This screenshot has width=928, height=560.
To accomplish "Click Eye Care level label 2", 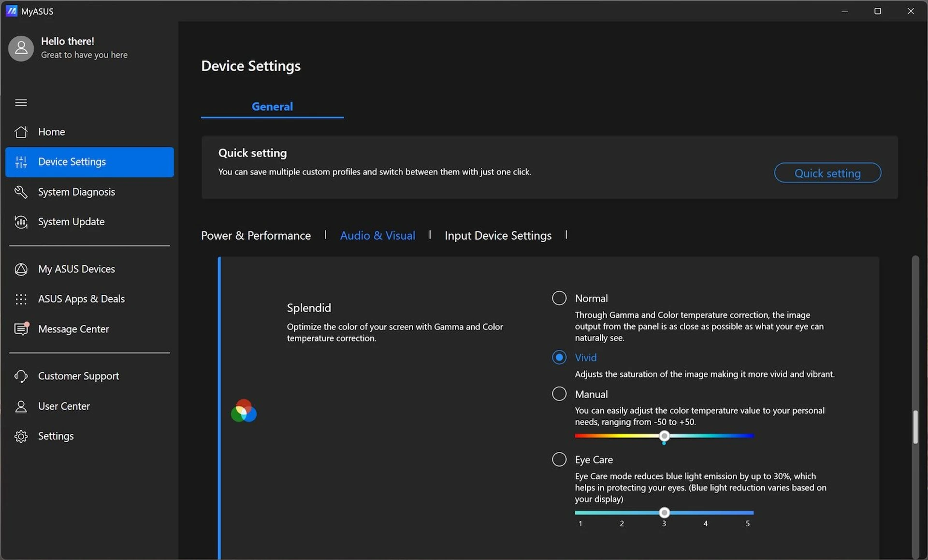I will (622, 524).
